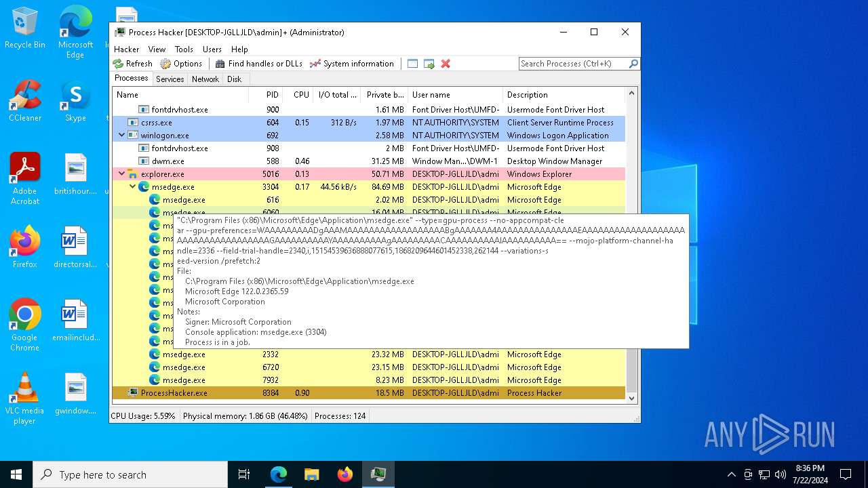Select msedge.exe with PID 7932

tap(368, 380)
